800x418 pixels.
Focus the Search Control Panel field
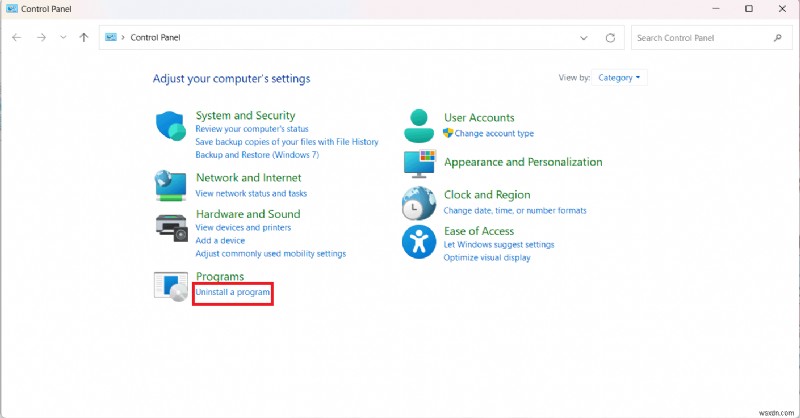[x=712, y=38]
